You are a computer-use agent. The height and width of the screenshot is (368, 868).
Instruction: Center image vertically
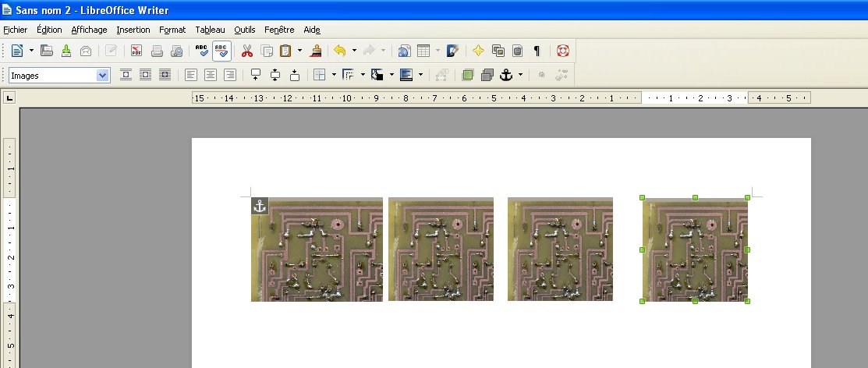point(275,75)
